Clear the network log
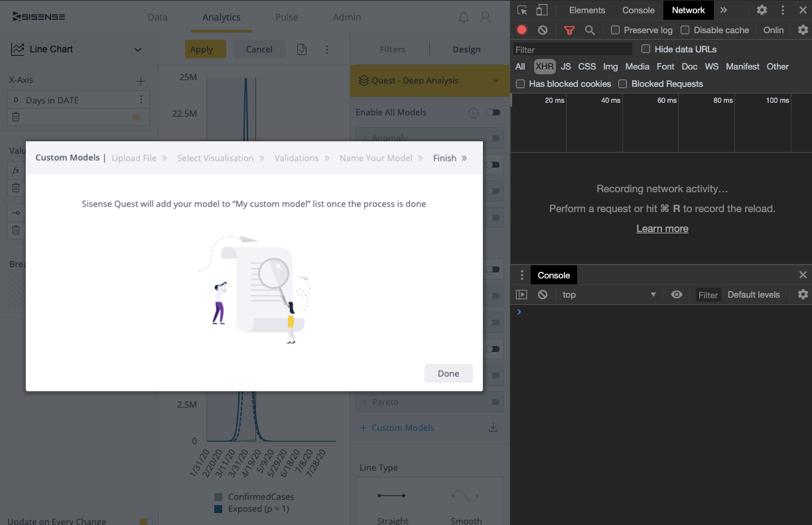Image resolution: width=812 pixels, height=525 pixels. point(543,30)
